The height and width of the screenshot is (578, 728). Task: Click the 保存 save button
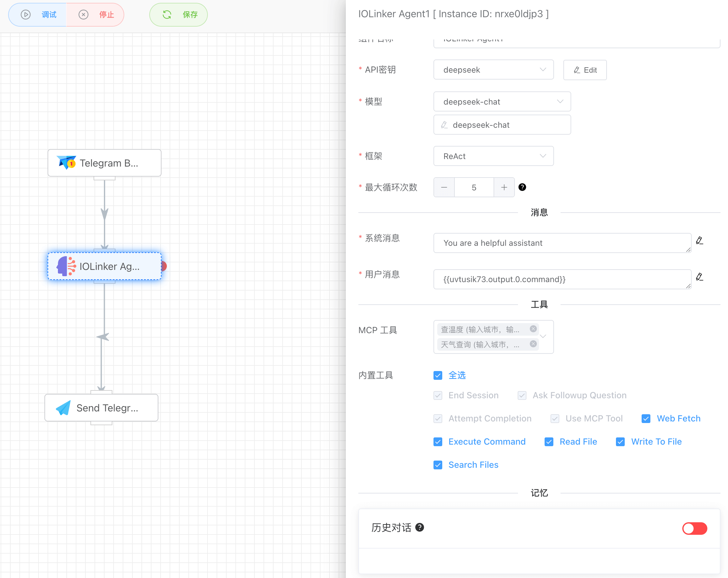(179, 15)
